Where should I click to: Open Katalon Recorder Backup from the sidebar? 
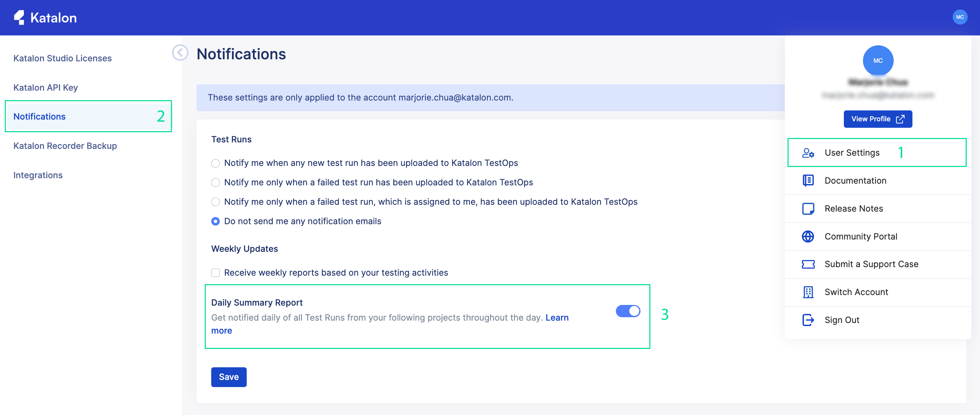pyautogui.click(x=65, y=145)
